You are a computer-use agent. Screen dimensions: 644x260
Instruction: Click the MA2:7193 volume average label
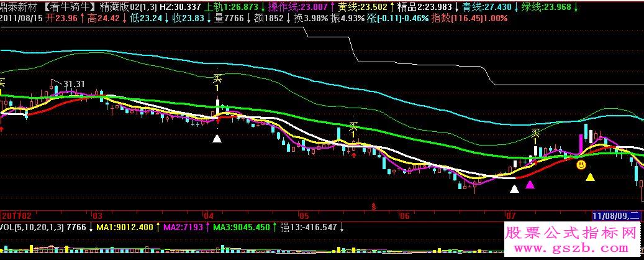pos(183,227)
